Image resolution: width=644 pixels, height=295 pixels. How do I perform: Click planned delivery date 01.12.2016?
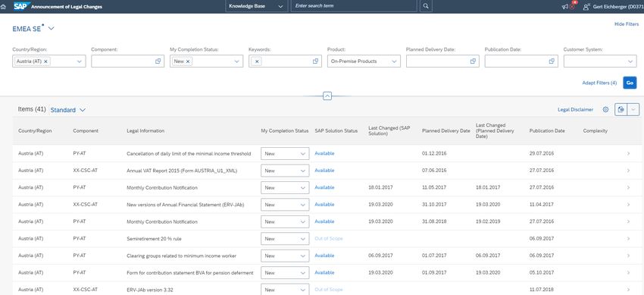[434, 153]
